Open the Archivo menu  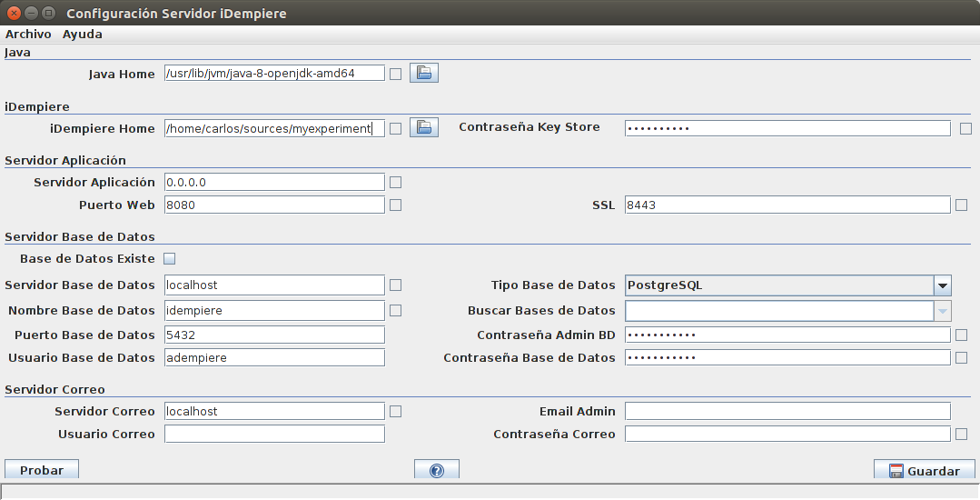tap(28, 35)
